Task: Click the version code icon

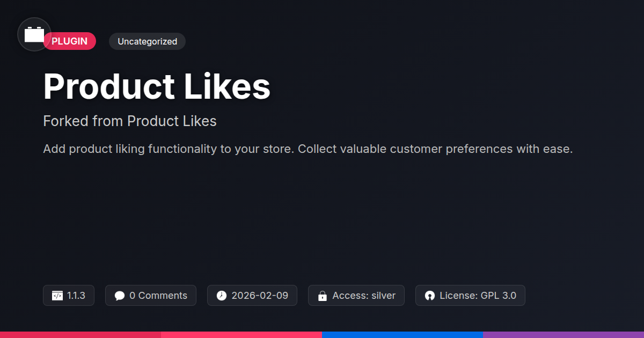Action: point(57,296)
